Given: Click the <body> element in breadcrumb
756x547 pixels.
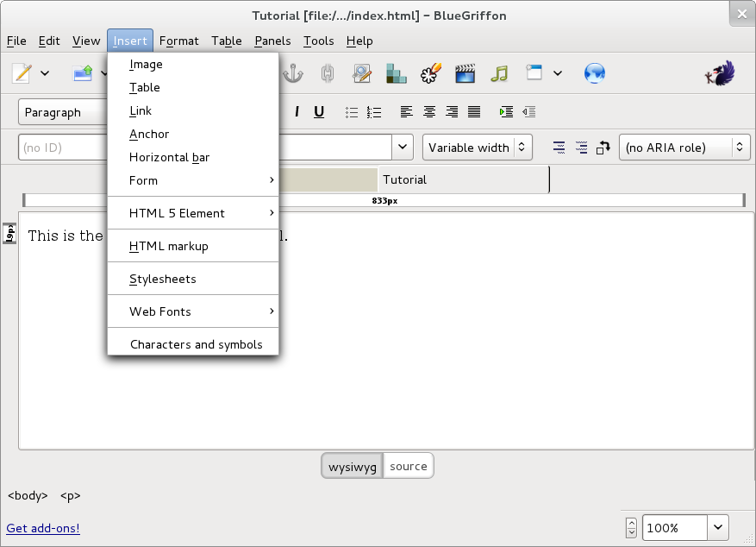Looking at the screenshot, I should click(x=28, y=496).
